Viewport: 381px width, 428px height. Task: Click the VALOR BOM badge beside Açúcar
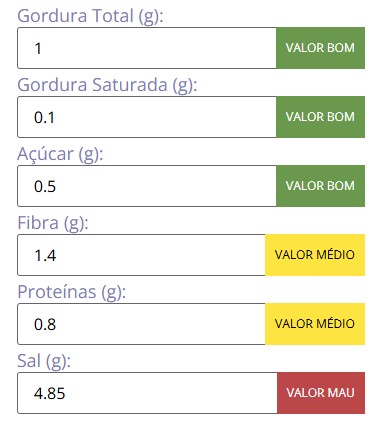pos(320,186)
